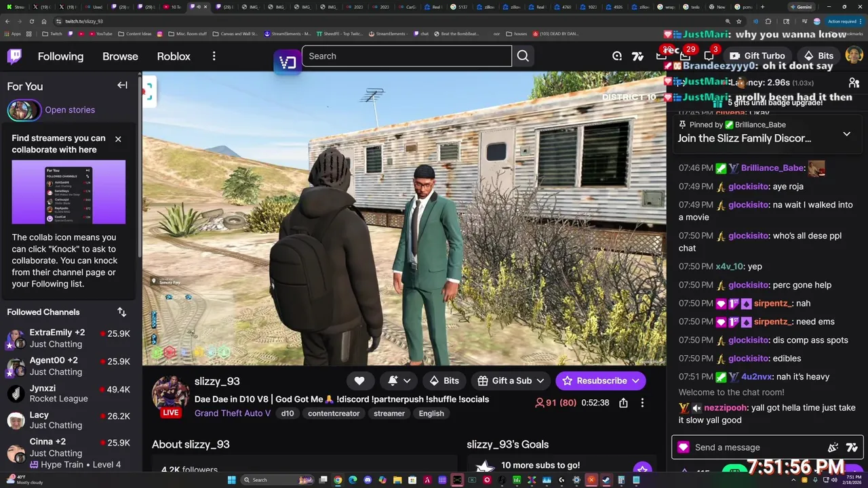
Task: Open the account profile avatar menu
Action: 854,56
